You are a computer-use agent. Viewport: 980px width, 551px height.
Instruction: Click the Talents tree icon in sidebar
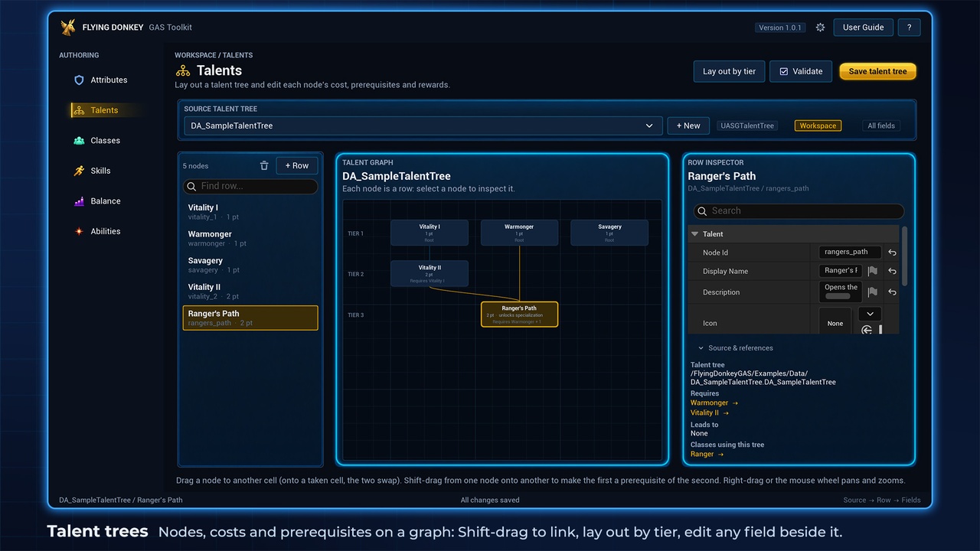[x=79, y=110]
